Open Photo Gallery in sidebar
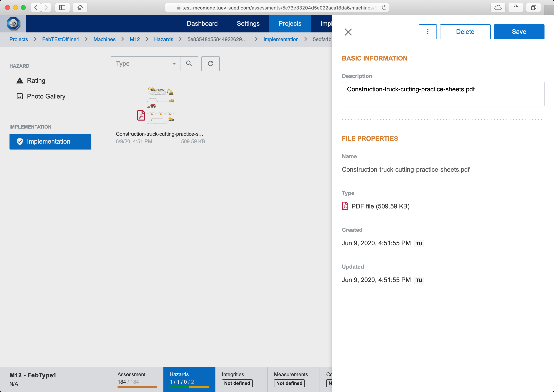This screenshot has width=554, height=392. tap(46, 96)
